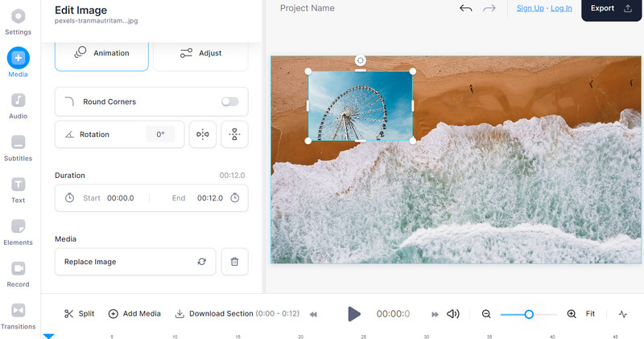644x339 pixels.
Task: Flip image horizontally with mirror icon
Action: 202,134
